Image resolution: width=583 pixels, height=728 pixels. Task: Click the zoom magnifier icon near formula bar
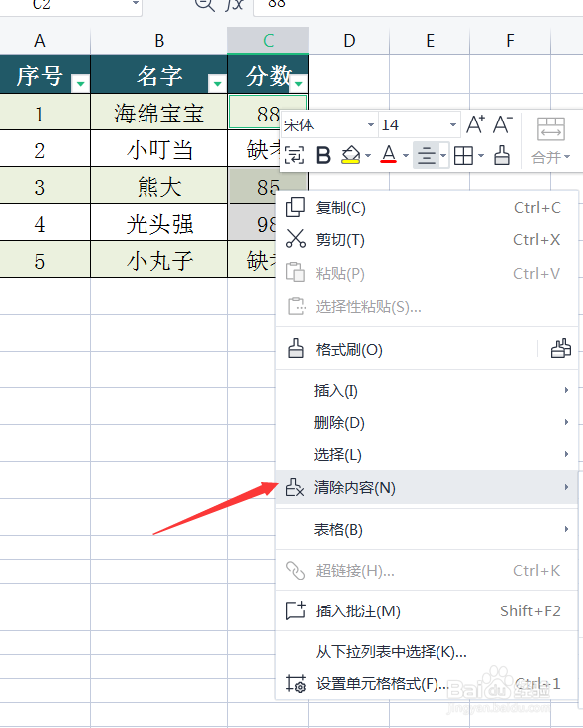click(x=204, y=4)
